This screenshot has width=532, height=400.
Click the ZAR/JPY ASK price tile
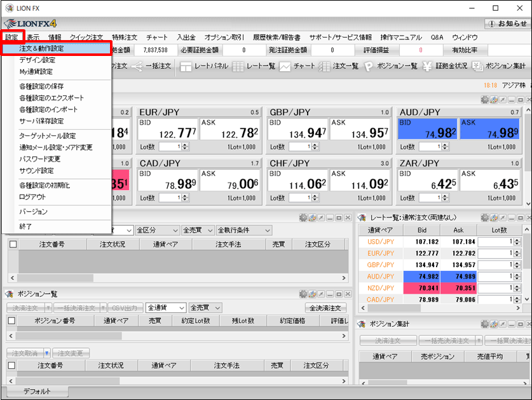click(490, 180)
